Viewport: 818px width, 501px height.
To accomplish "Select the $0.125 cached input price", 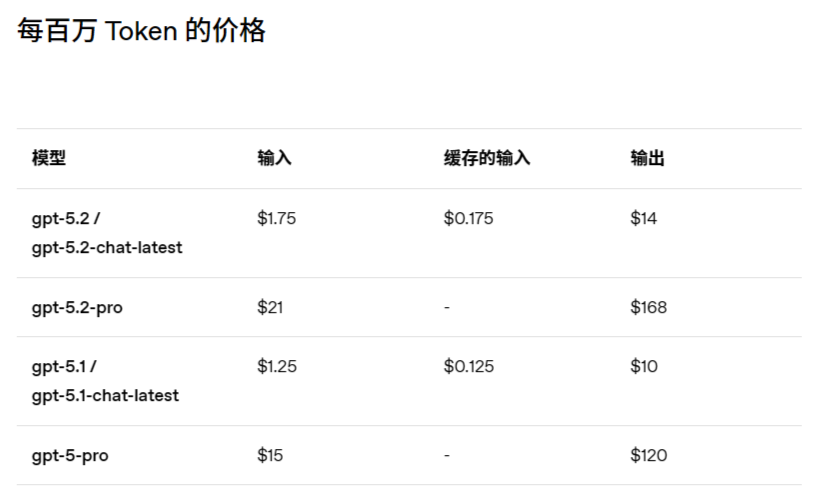I will point(468,366).
